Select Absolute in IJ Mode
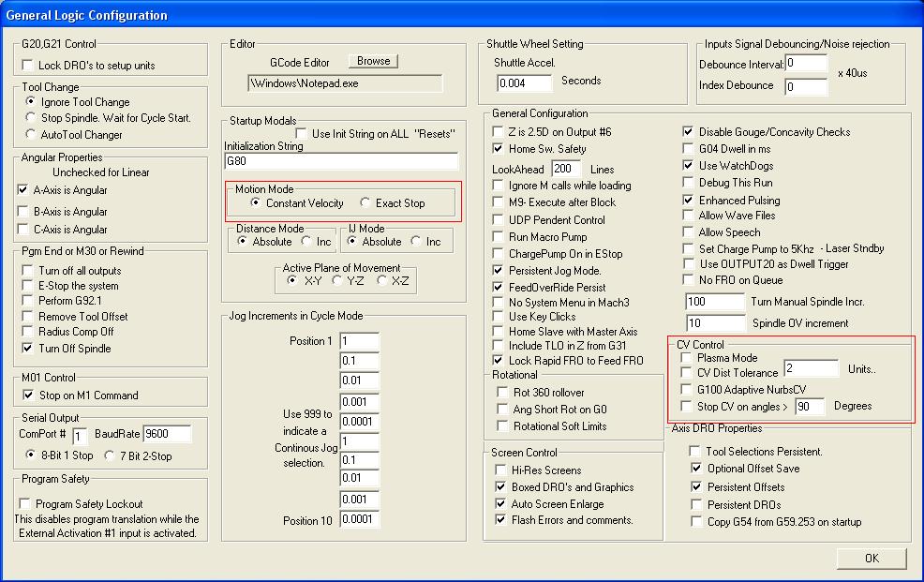The width and height of the screenshot is (924, 582). (351, 241)
